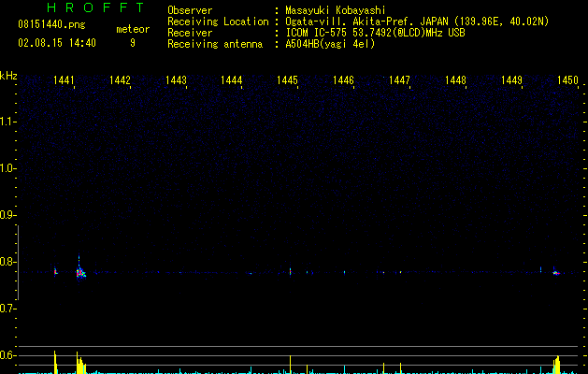Click the 0.8 kHz frequency axis label
Viewport: 588px width, 374px height.
pos(7,262)
